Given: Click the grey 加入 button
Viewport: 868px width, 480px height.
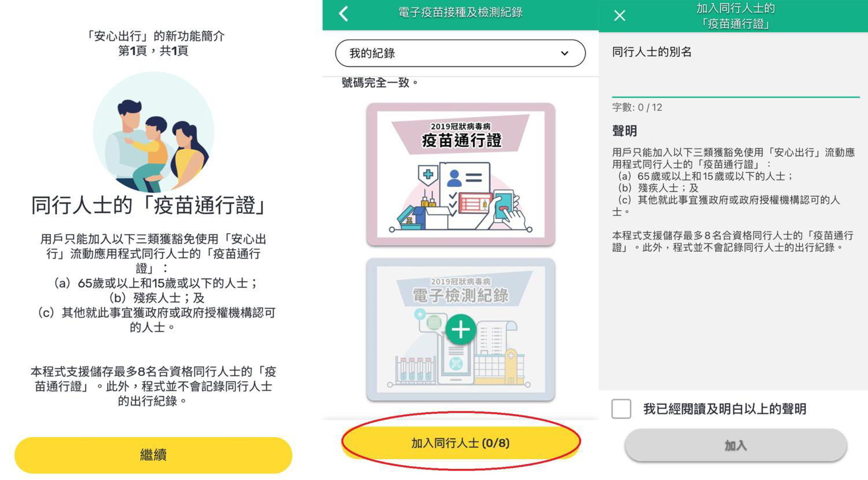Looking at the screenshot, I should 735,445.
